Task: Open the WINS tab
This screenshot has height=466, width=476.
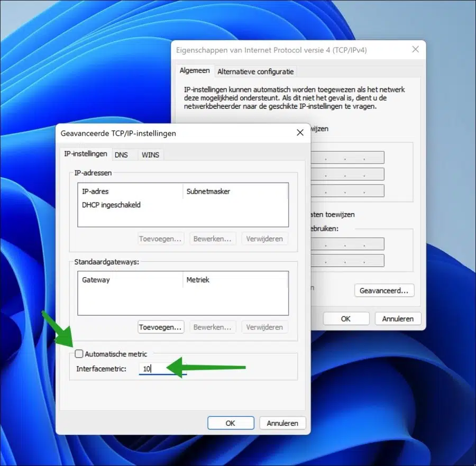Action: pyautogui.click(x=150, y=155)
